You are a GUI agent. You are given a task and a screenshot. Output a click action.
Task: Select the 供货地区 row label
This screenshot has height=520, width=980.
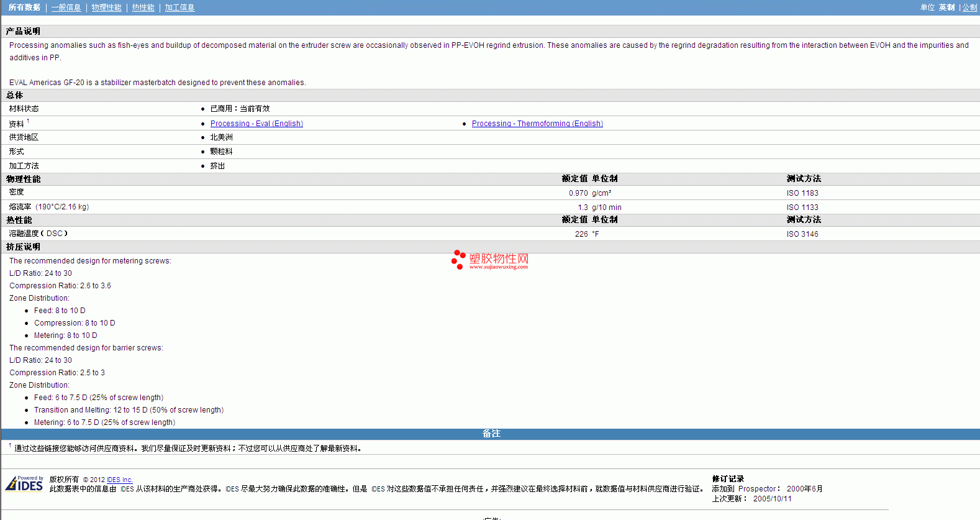pos(24,137)
